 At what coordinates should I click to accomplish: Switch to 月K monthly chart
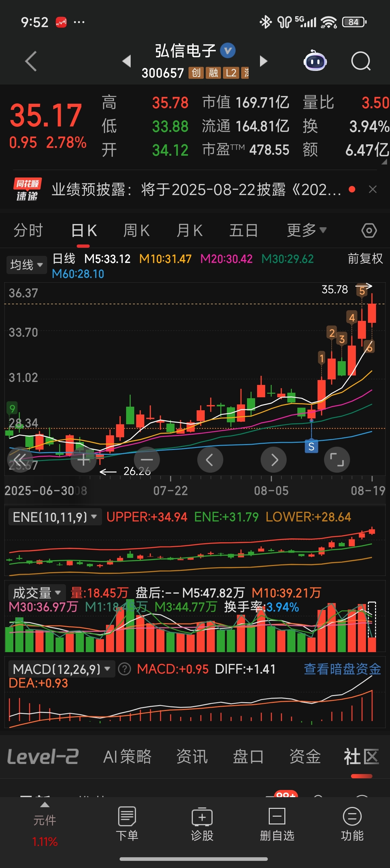[x=189, y=230]
